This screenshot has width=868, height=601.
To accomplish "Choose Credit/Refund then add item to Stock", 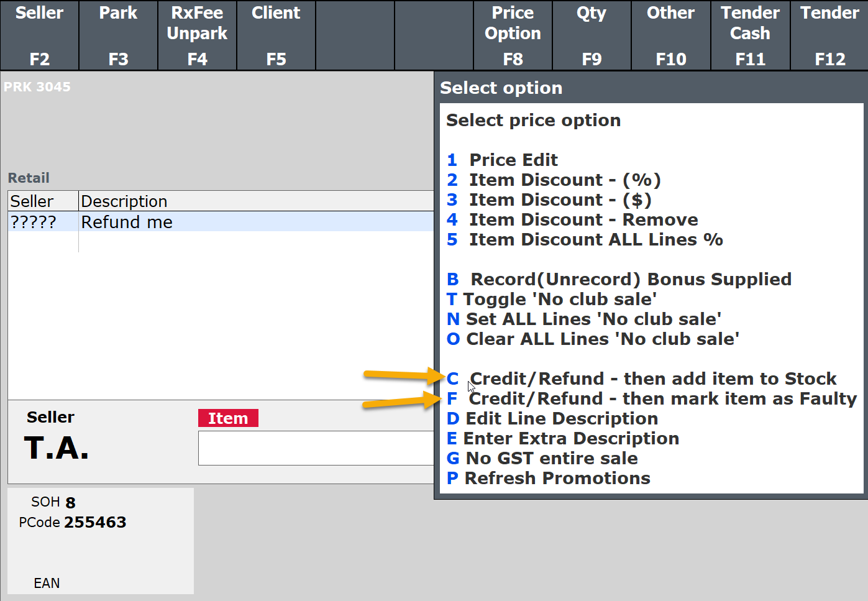I will point(652,379).
